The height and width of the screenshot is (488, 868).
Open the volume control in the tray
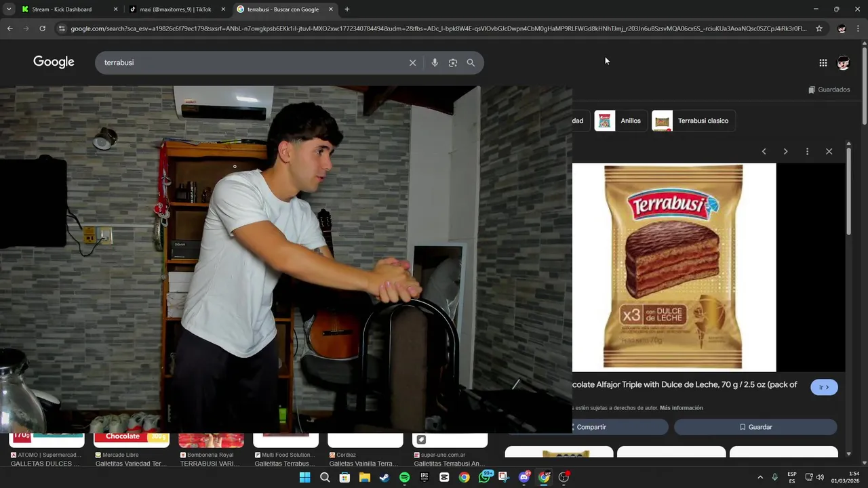point(820,477)
